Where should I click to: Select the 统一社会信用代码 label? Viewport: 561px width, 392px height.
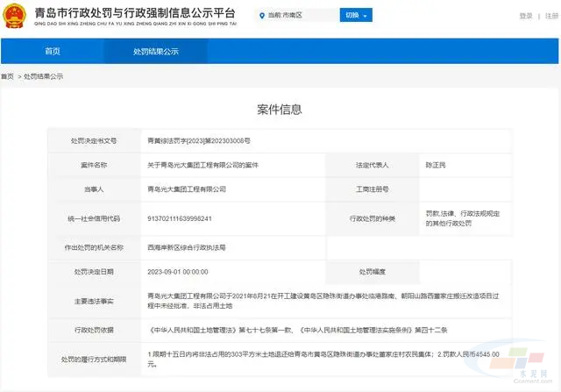[x=94, y=218]
